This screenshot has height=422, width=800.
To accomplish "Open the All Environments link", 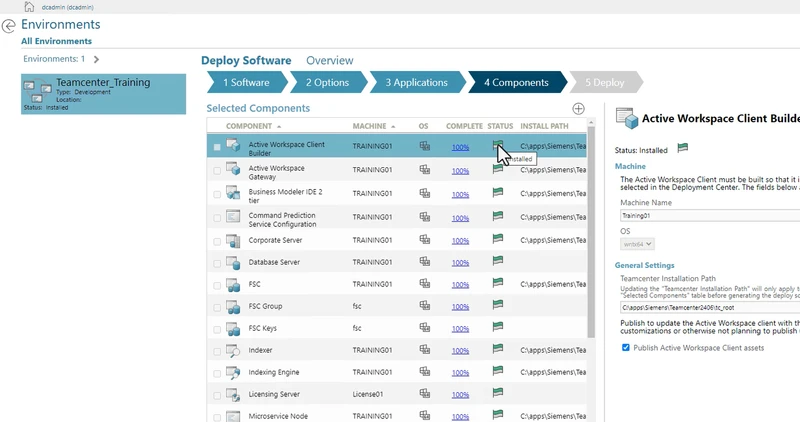I will pos(56,41).
